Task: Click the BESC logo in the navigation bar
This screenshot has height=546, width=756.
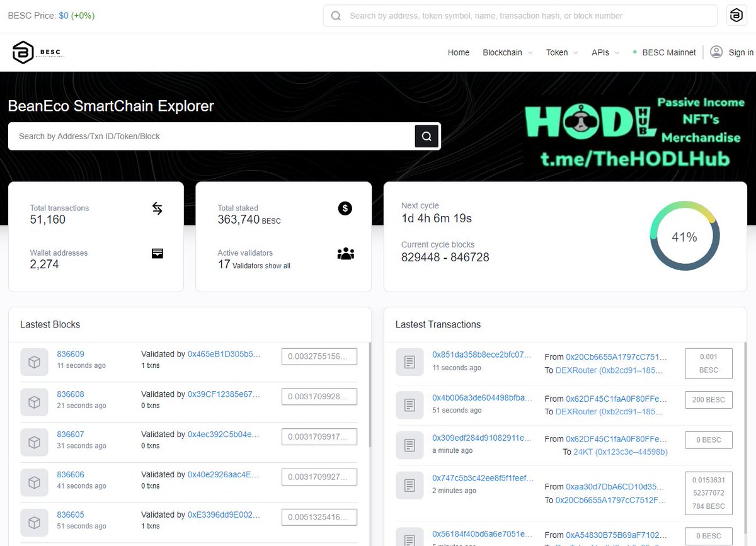Action: coord(38,52)
